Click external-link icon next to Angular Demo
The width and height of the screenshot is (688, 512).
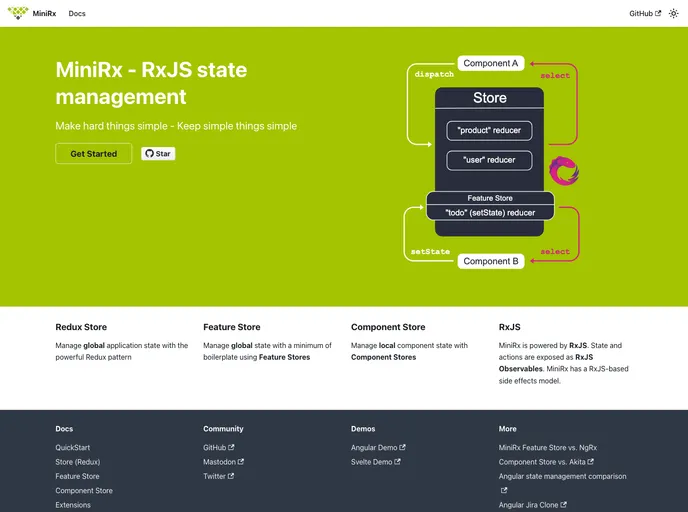tap(402, 447)
